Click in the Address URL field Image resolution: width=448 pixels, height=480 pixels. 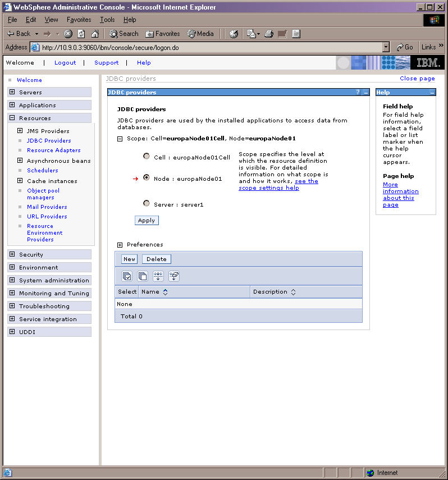point(211,48)
